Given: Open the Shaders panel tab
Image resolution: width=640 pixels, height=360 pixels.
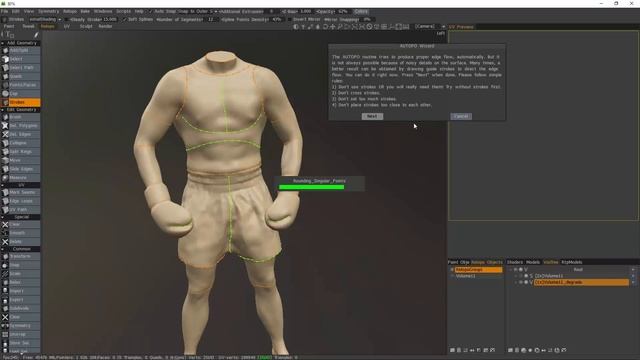Looking at the screenshot, I should pyautogui.click(x=515, y=262).
